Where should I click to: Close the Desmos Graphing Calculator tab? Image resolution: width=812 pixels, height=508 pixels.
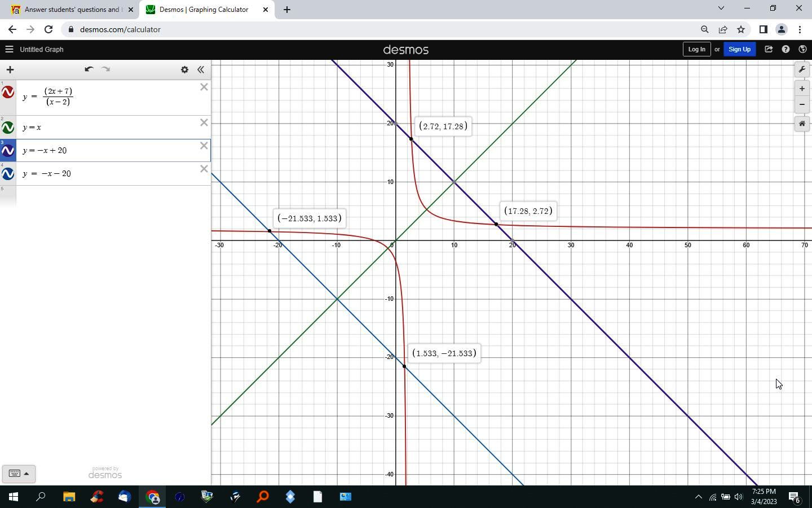pyautogui.click(x=266, y=10)
